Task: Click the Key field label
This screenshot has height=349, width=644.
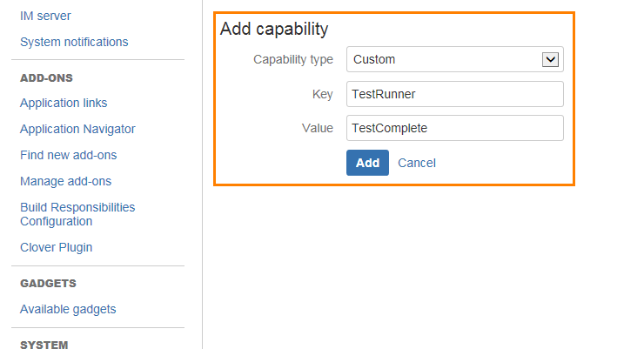Action: (x=322, y=94)
